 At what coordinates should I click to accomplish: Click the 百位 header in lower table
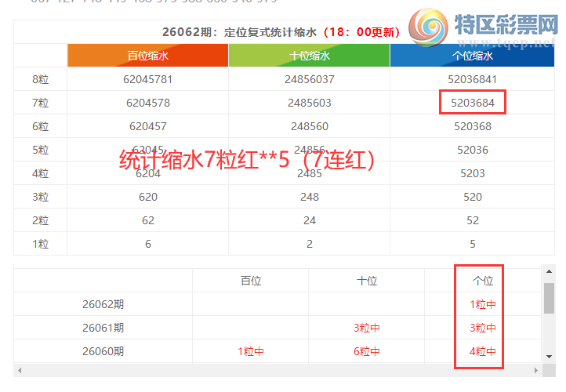251,281
